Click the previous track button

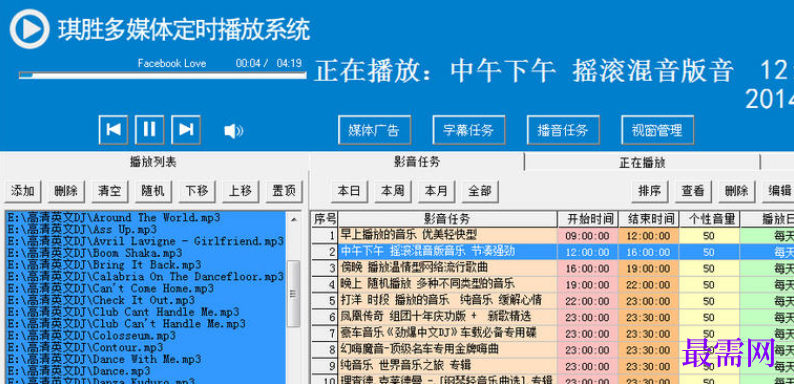(113, 130)
